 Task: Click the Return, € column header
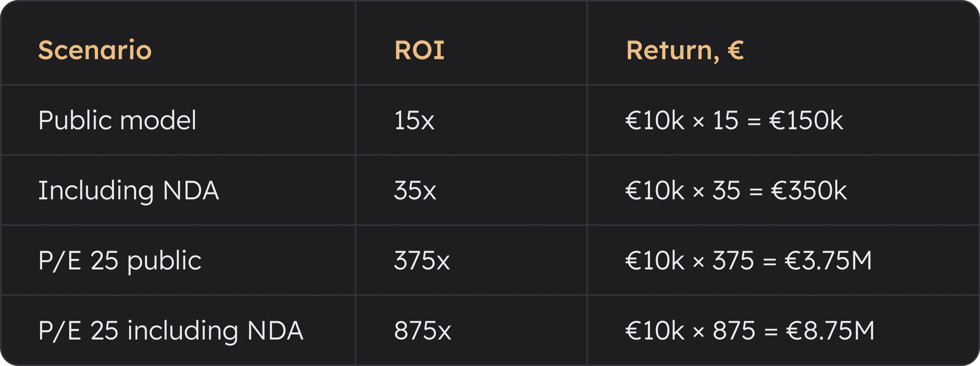pyautogui.click(x=684, y=50)
